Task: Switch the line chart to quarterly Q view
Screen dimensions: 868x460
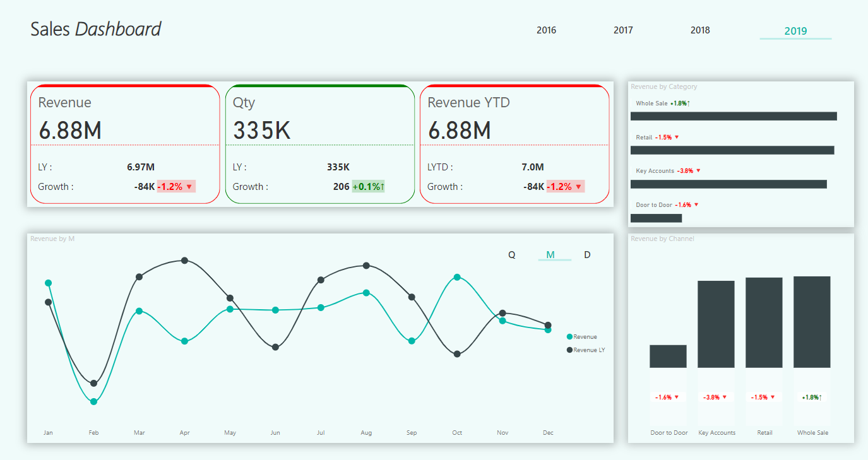Action: 512,255
